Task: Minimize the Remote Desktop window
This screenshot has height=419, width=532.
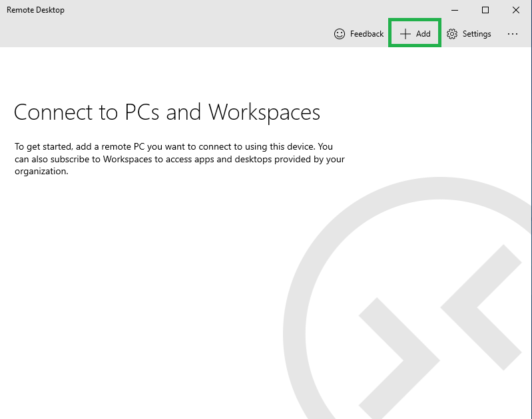Action: tap(455, 10)
